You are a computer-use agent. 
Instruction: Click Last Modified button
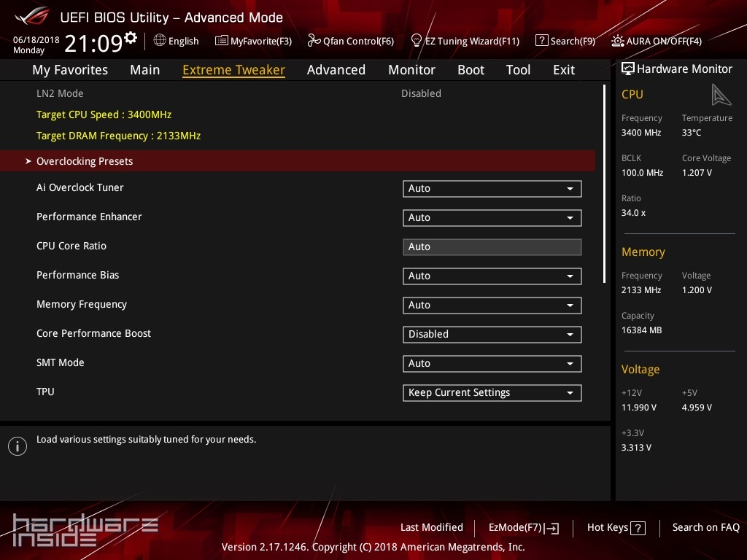click(x=432, y=527)
